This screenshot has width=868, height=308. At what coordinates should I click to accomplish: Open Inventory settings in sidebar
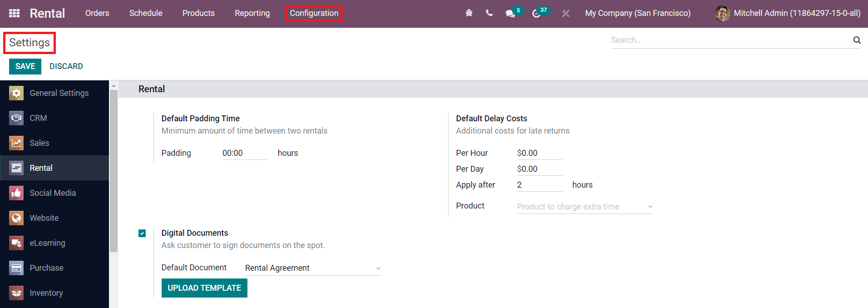(46, 293)
